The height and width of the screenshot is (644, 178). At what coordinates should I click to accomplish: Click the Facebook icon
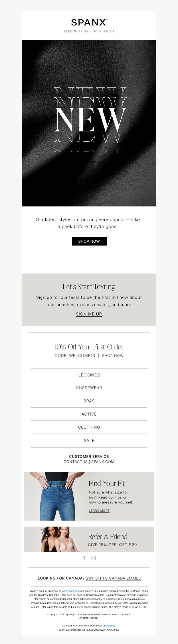coord(84,558)
